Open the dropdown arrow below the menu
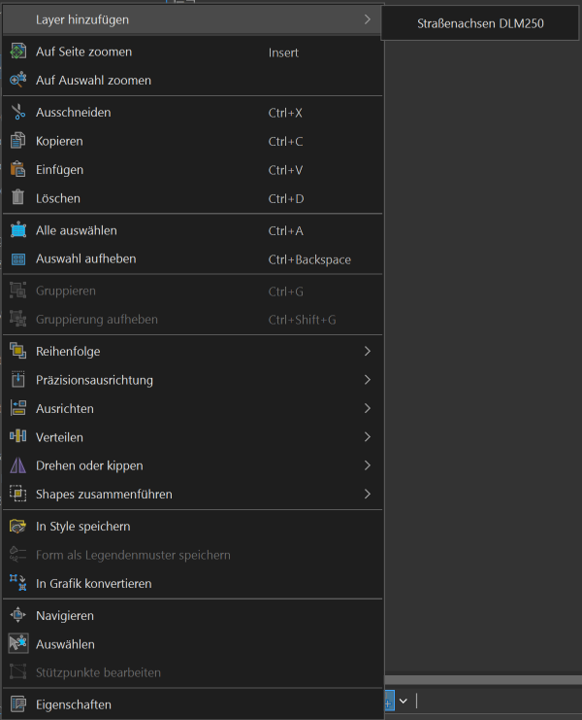Image resolution: width=582 pixels, height=720 pixels. click(x=403, y=701)
